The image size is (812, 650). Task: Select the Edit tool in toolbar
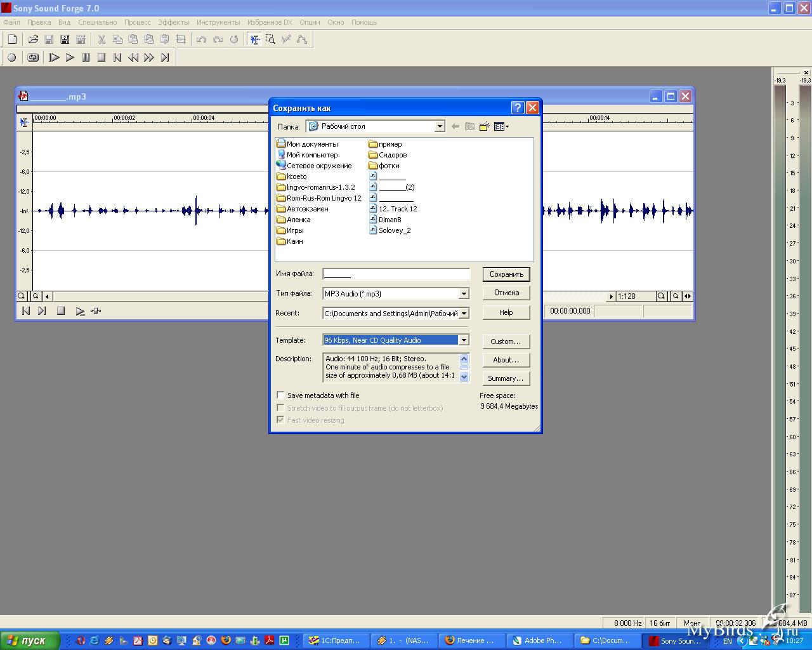tap(254, 39)
